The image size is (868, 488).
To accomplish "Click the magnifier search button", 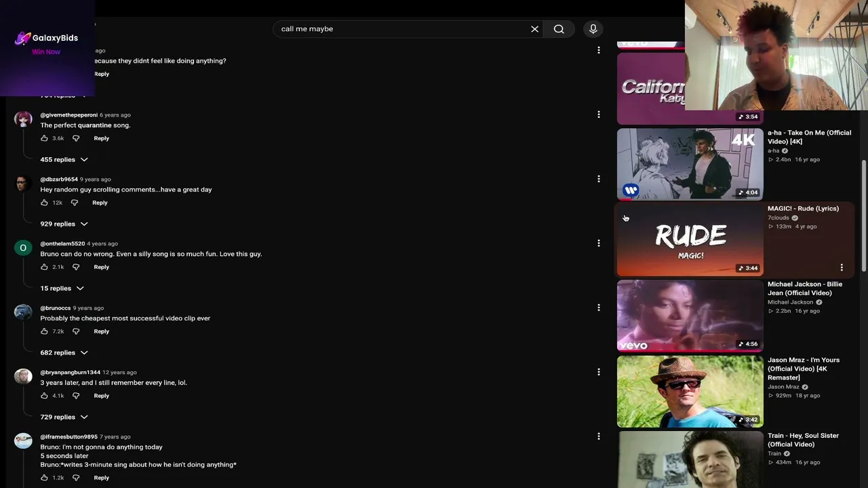I will pos(559,29).
